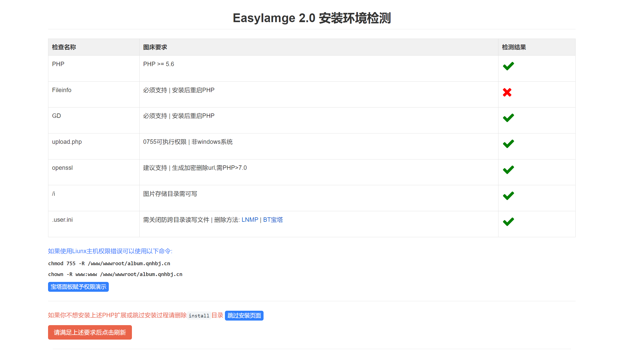
Task: Click the Fileinfo name cell
Action: 62,90
